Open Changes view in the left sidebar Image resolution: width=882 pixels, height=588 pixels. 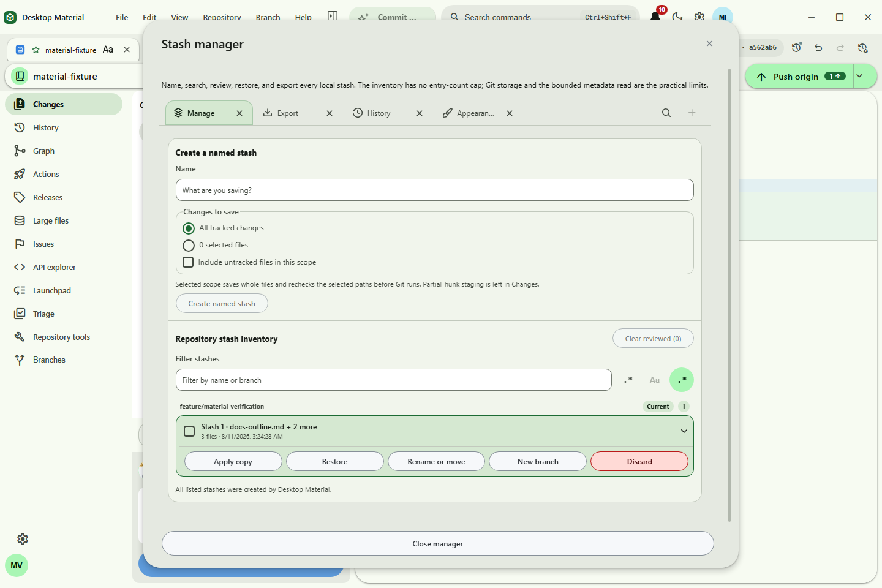coord(64,104)
